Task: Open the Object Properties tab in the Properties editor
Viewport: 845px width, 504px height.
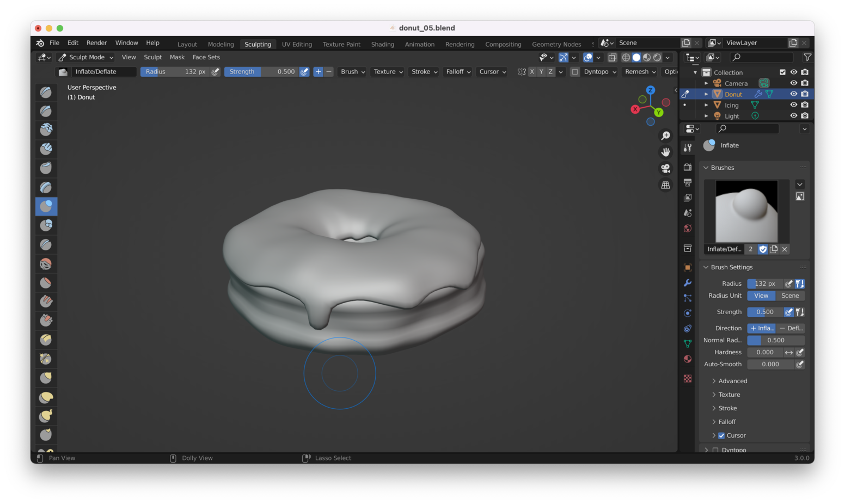Action: 688,268
